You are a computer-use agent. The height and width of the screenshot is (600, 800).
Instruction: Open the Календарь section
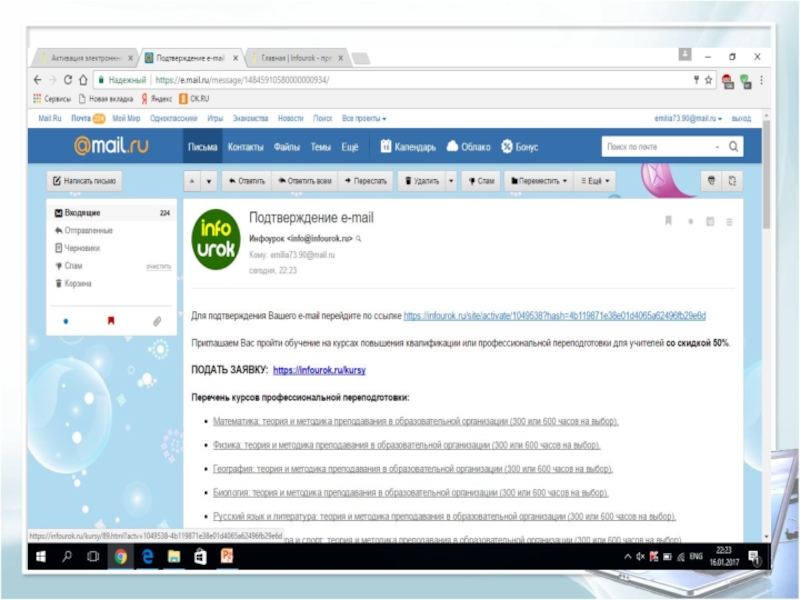pos(408,147)
